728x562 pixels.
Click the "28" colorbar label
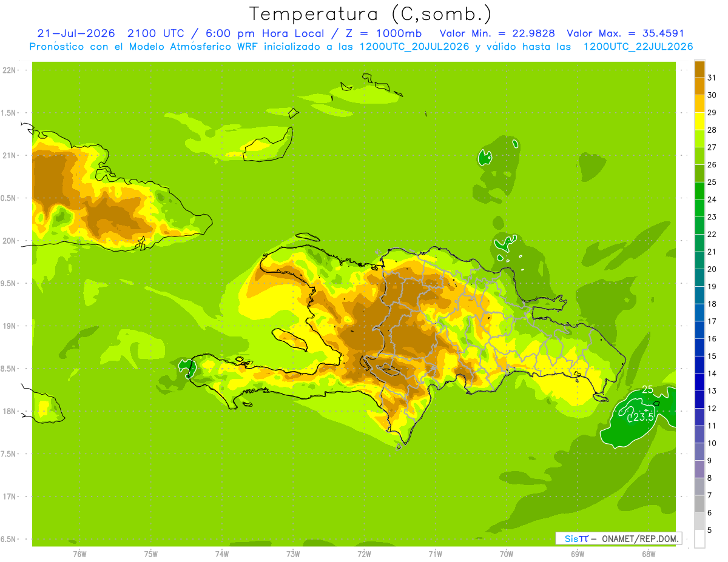(x=712, y=130)
